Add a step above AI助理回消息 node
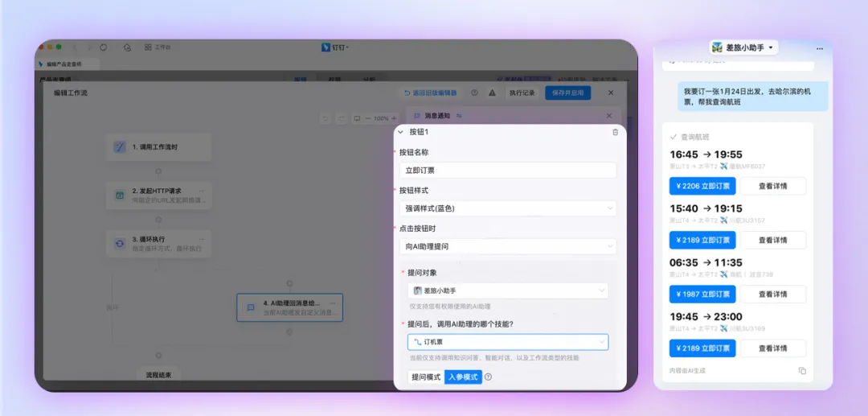This screenshot has height=416, width=868. [289, 283]
